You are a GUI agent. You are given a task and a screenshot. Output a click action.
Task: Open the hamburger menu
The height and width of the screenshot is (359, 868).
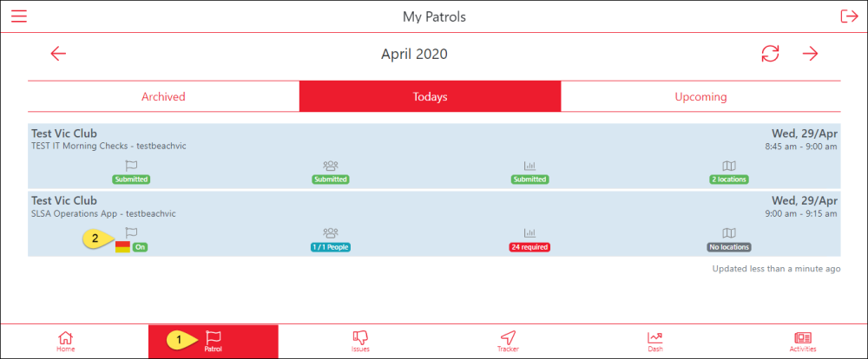click(19, 16)
